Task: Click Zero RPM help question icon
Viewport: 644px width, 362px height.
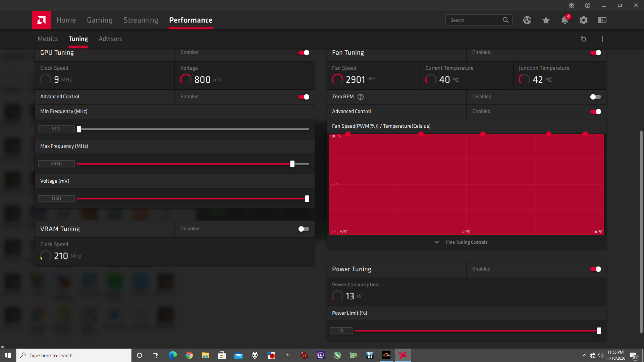Action: [361, 97]
